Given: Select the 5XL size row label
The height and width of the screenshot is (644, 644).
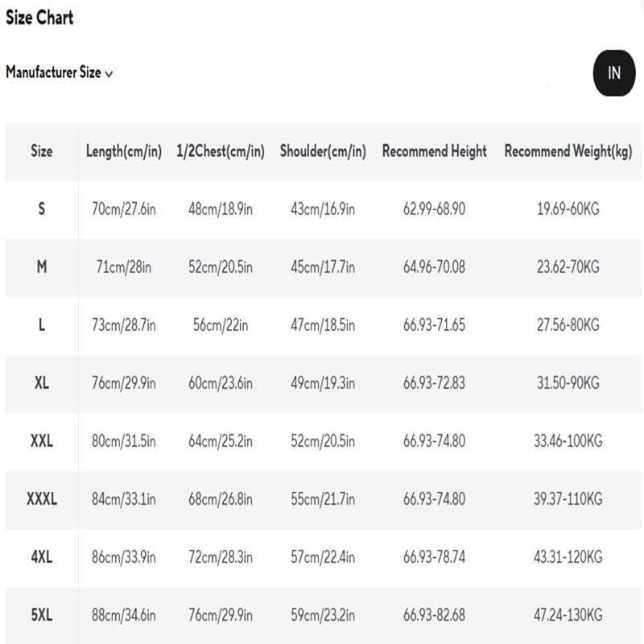Looking at the screenshot, I should click(42, 615).
